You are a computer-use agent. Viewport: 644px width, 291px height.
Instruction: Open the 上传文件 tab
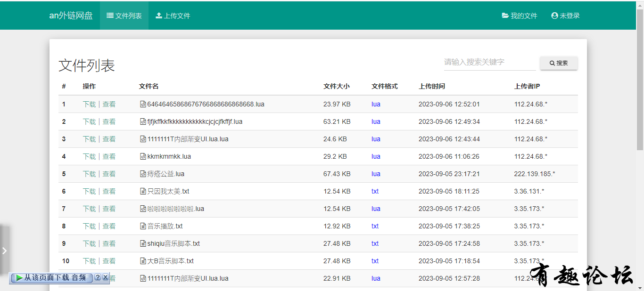pyautogui.click(x=173, y=16)
